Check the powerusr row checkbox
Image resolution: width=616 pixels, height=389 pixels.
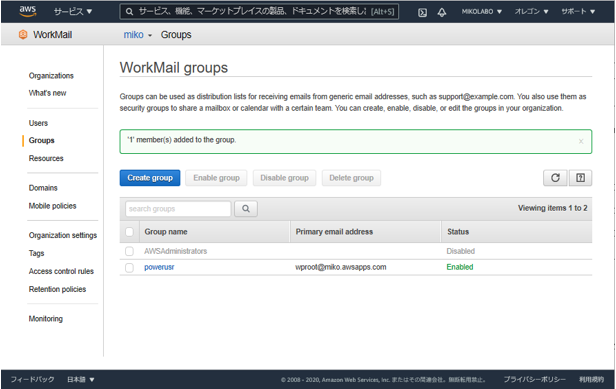point(129,268)
